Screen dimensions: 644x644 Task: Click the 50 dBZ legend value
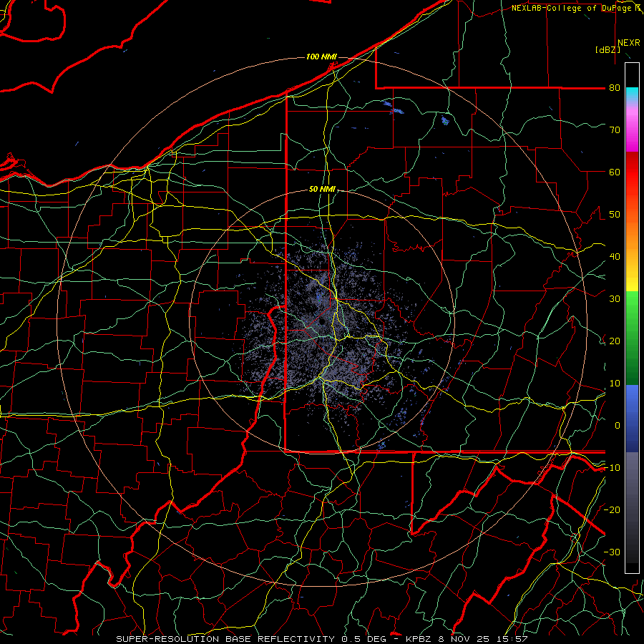pyautogui.click(x=615, y=215)
